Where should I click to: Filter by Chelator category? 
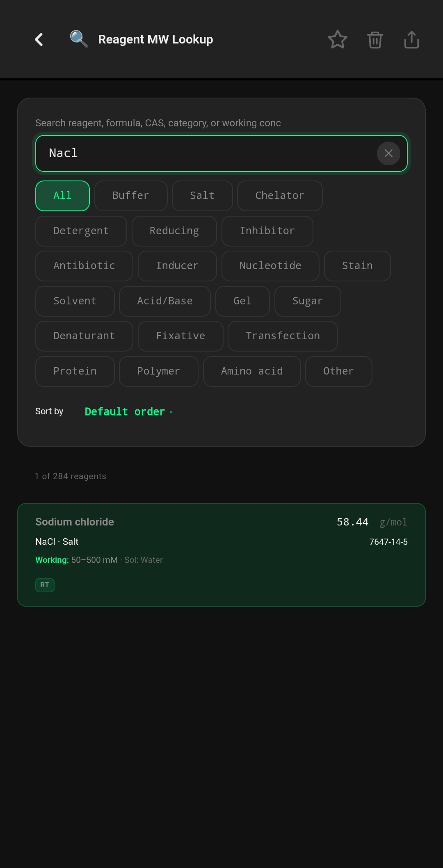(280, 196)
